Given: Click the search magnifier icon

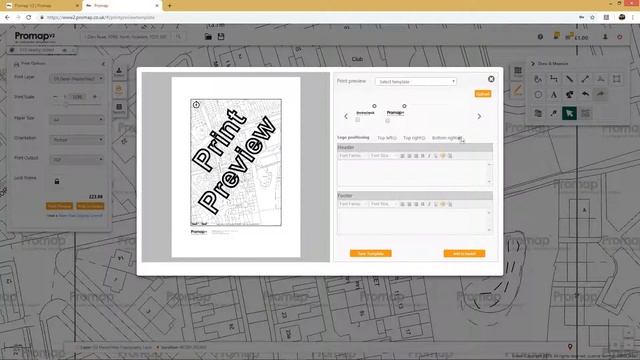Looking at the screenshot, I should point(178,37).
